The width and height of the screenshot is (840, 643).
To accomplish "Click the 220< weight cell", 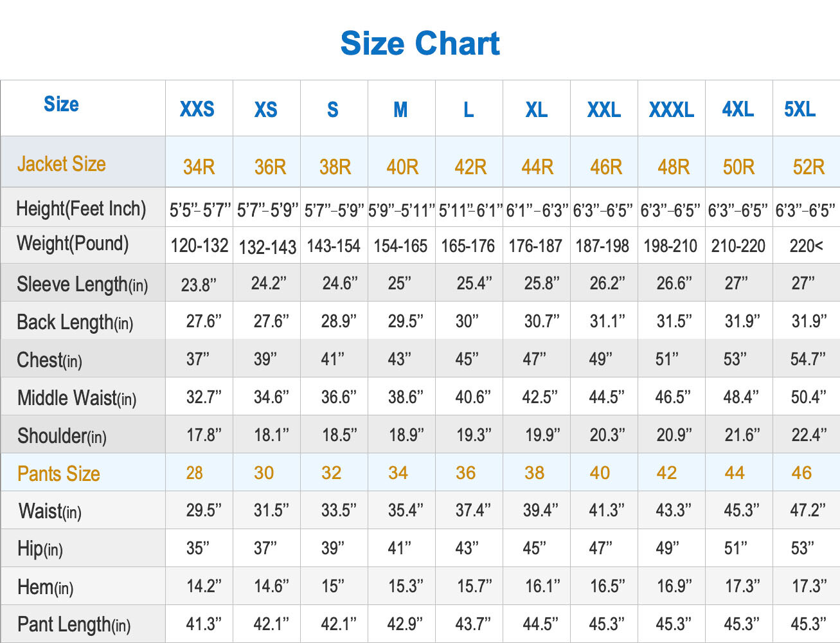I will click(x=806, y=246).
